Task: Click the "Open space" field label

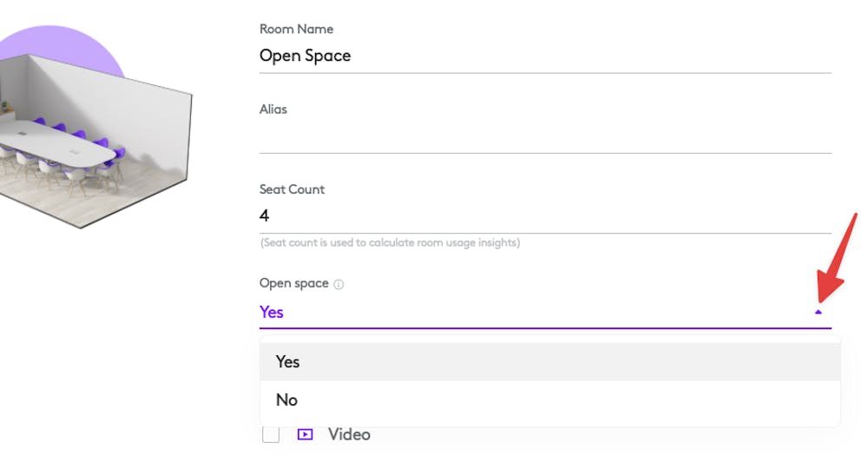Action: (294, 283)
